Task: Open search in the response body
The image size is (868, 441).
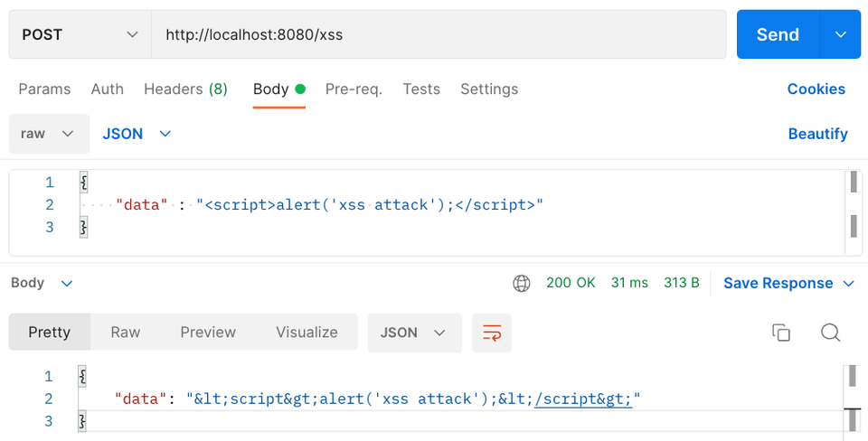Action: coord(830,333)
